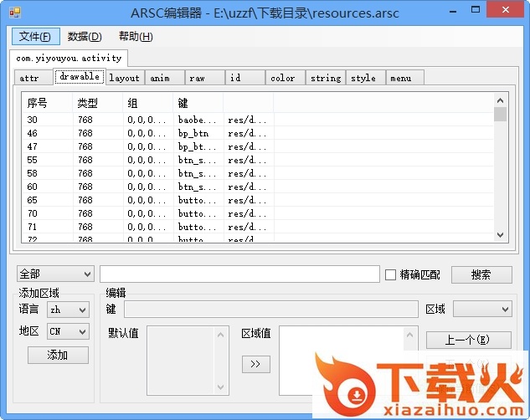Screen dimensions: 530x420
Task: Click up arrow of 区域值 scrollbar
Action: tap(409, 335)
